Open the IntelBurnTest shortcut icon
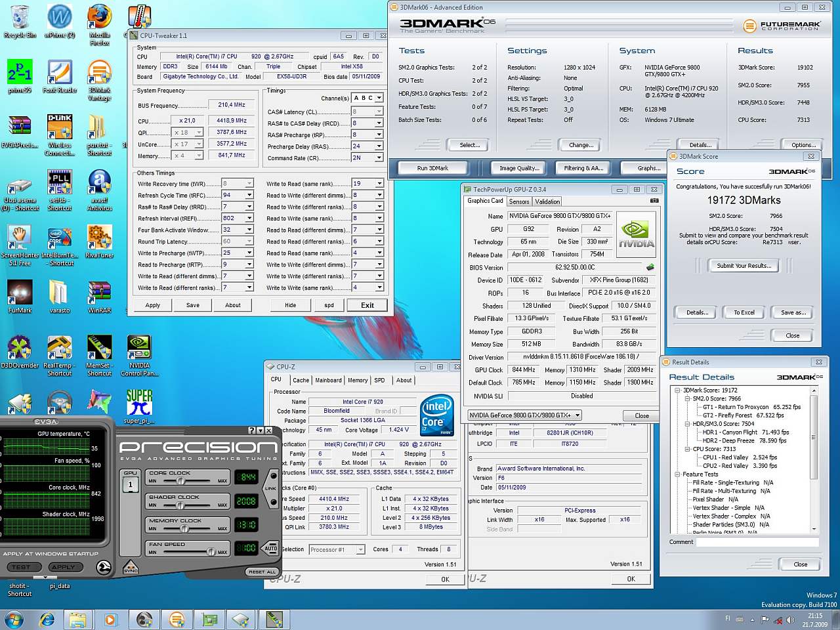The width and height of the screenshot is (840, 630). (x=60, y=245)
